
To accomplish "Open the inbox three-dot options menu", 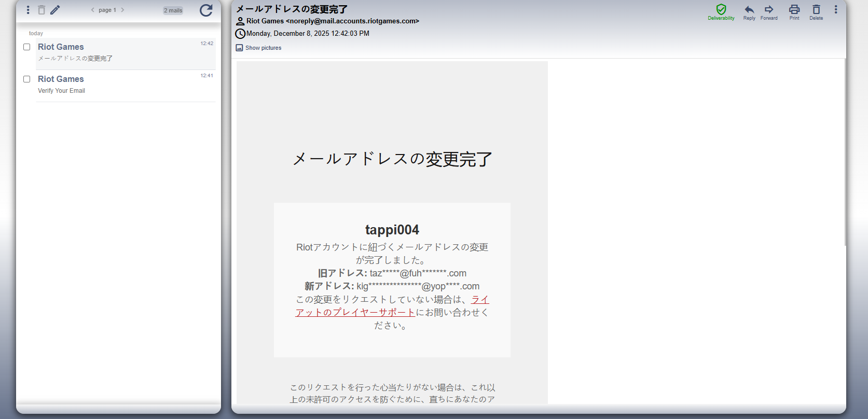I will [28, 10].
